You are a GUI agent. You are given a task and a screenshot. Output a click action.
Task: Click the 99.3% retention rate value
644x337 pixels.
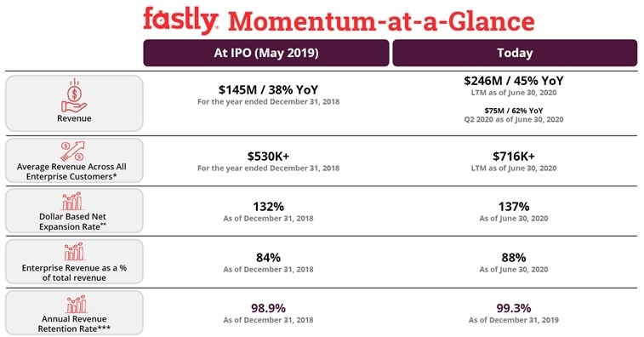click(514, 308)
